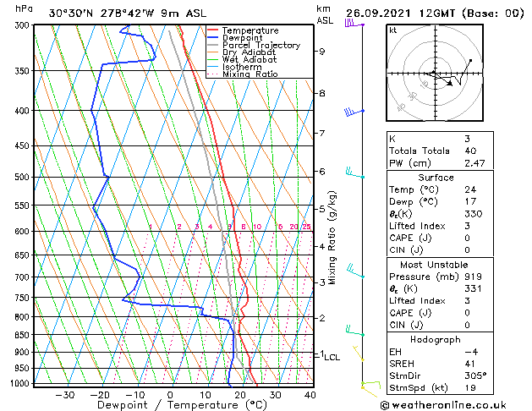Click the 'Hodograph' section heading
Image resolution: width=532 pixels, height=411 pixels.
(x=436, y=340)
